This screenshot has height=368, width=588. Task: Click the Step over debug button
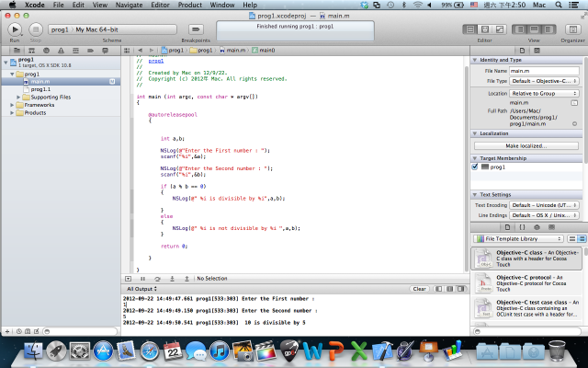tap(157, 279)
